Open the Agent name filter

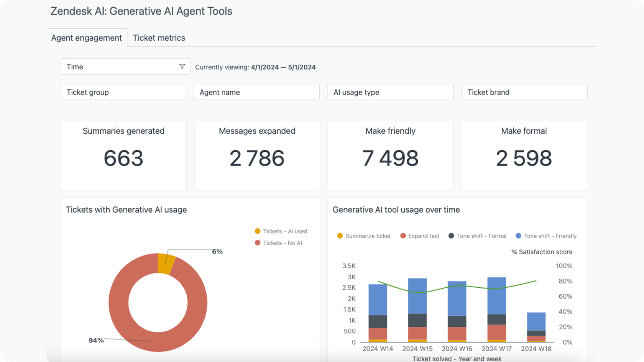click(256, 92)
